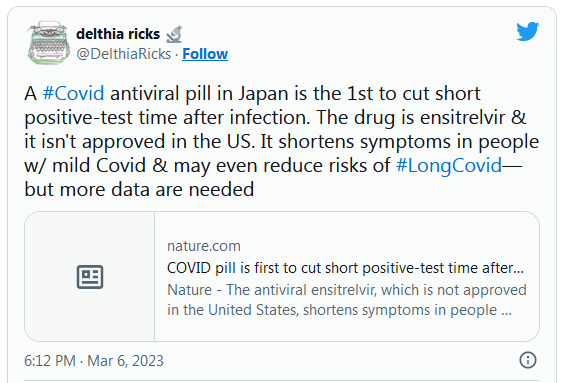The image size is (565, 383).
Task: Click the date Mar 6, 2023
Action: (x=125, y=361)
